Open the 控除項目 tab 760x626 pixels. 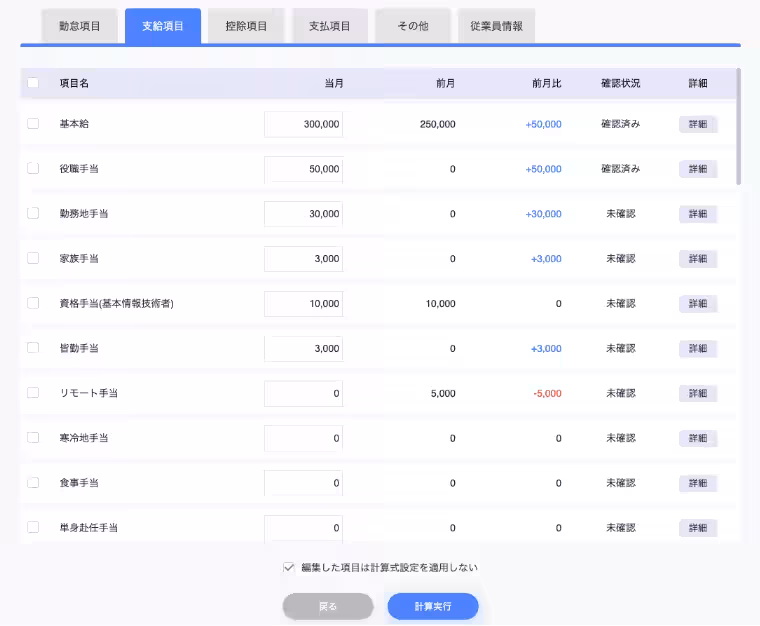[246, 26]
